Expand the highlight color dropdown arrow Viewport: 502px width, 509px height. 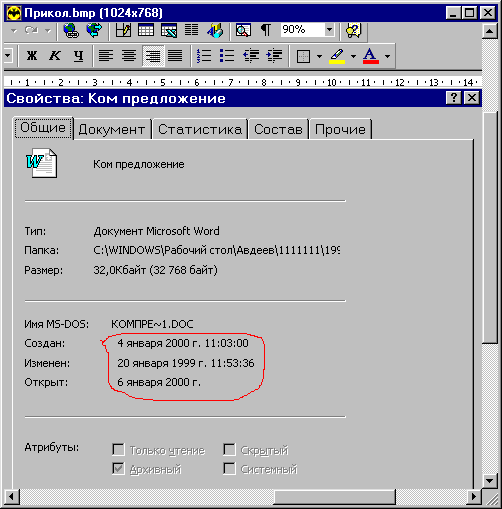coord(353,56)
